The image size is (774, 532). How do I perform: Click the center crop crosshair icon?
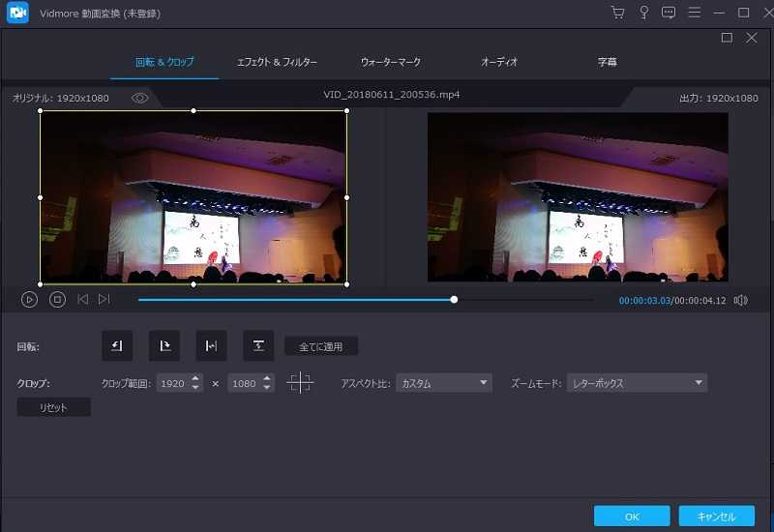click(301, 383)
